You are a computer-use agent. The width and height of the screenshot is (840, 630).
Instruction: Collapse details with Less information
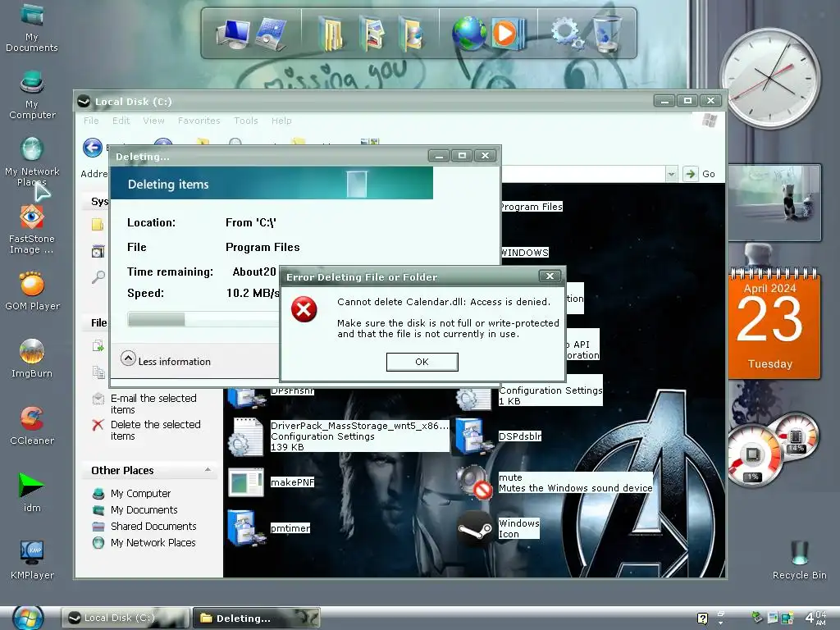[166, 359]
